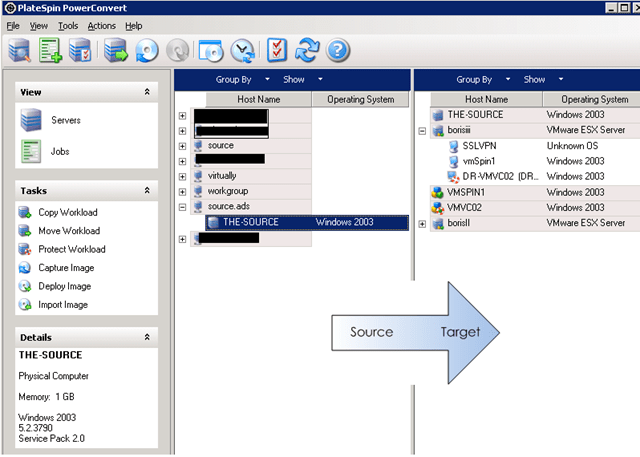This screenshot has width=640, height=457.
Task: Open the source pane Group By dropdown
Action: point(243,79)
